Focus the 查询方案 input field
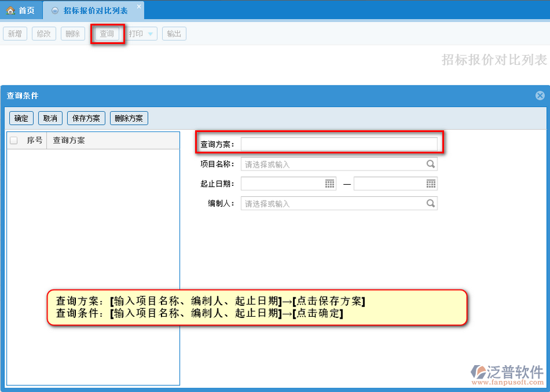Screen dimensions: 550x392 (x=339, y=144)
